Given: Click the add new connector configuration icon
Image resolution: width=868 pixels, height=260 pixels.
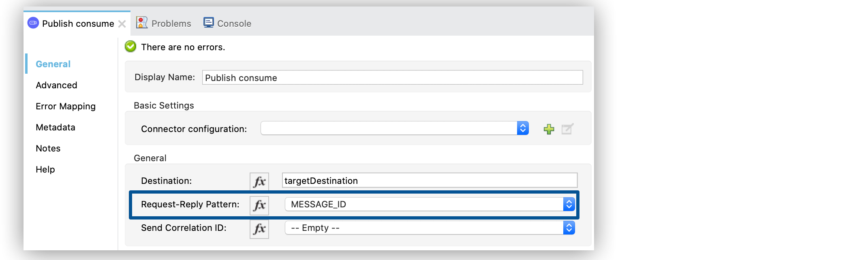Looking at the screenshot, I should coord(549,129).
